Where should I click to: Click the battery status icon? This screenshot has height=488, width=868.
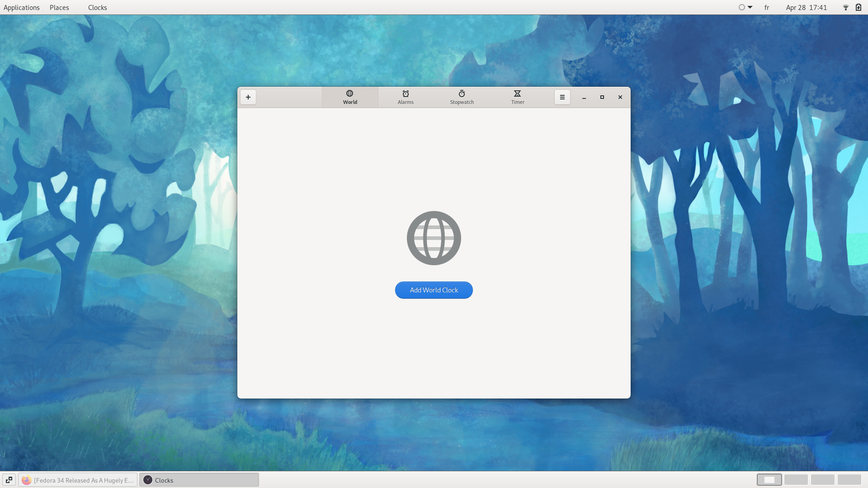(x=859, y=8)
